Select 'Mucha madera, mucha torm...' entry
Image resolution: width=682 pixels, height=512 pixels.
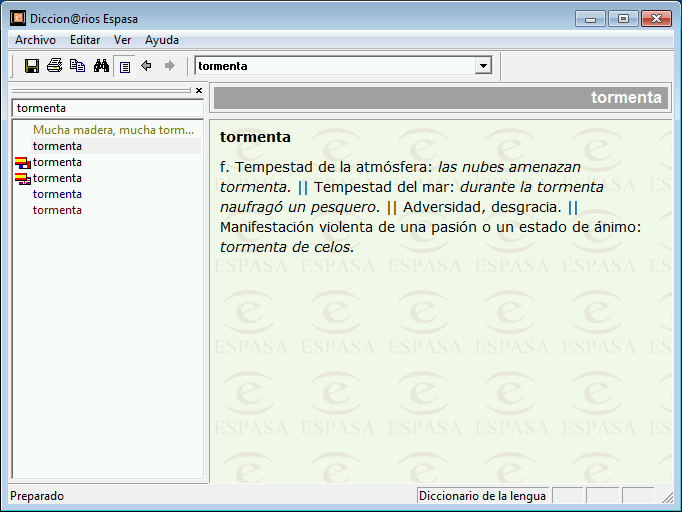[114, 130]
